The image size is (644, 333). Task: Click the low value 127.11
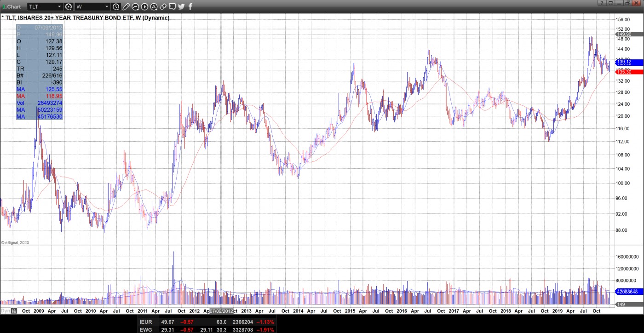click(x=53, y=55)
